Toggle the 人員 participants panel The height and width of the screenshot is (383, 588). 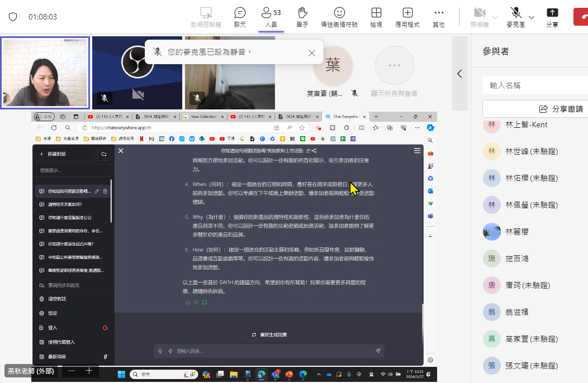(x=271, y=17)
